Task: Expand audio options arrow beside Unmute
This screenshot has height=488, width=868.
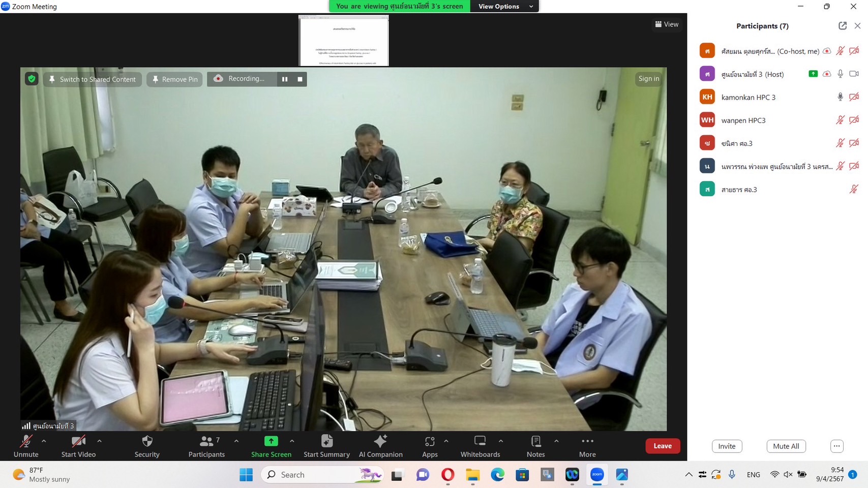Action: (44, 441)
